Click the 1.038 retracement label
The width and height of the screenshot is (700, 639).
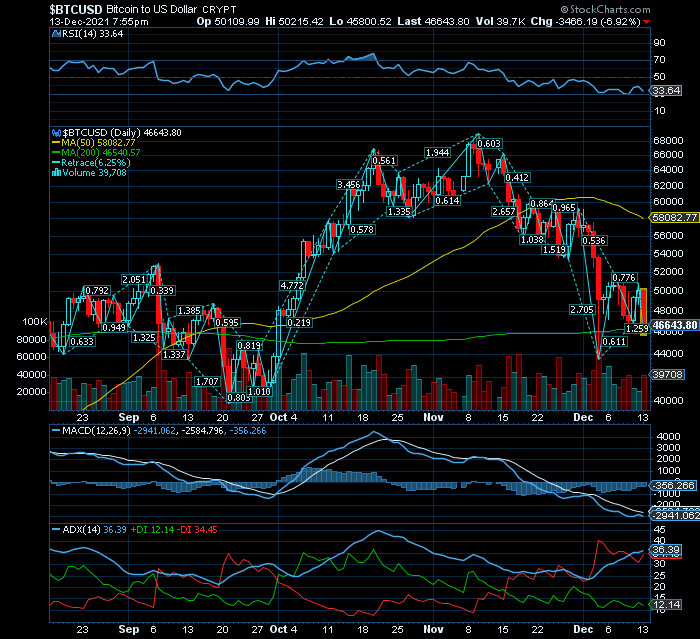[x=533, y=239]
